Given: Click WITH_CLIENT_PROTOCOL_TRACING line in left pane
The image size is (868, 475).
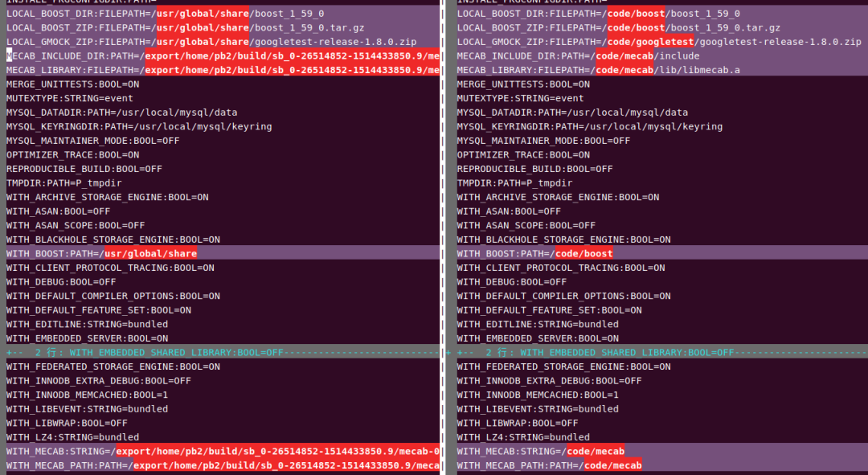Looking at the screenshot, I should pyautogui.click(x=110, y=268).
